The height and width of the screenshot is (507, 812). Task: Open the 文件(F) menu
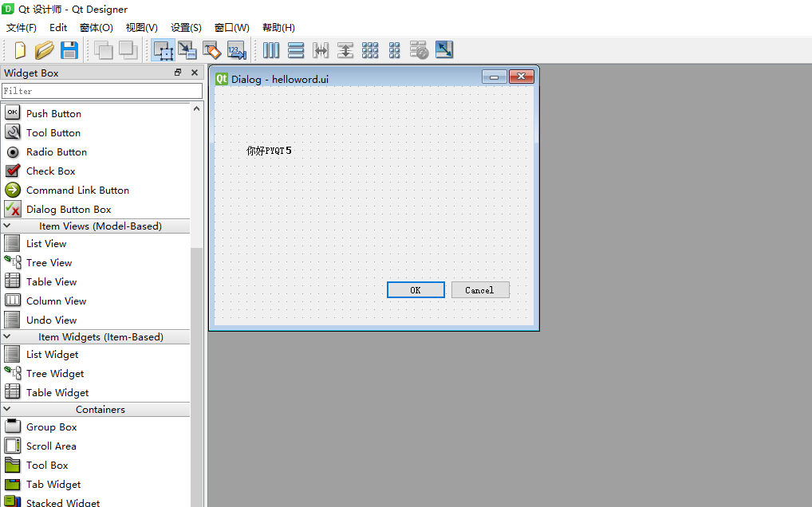click(22, 27)
